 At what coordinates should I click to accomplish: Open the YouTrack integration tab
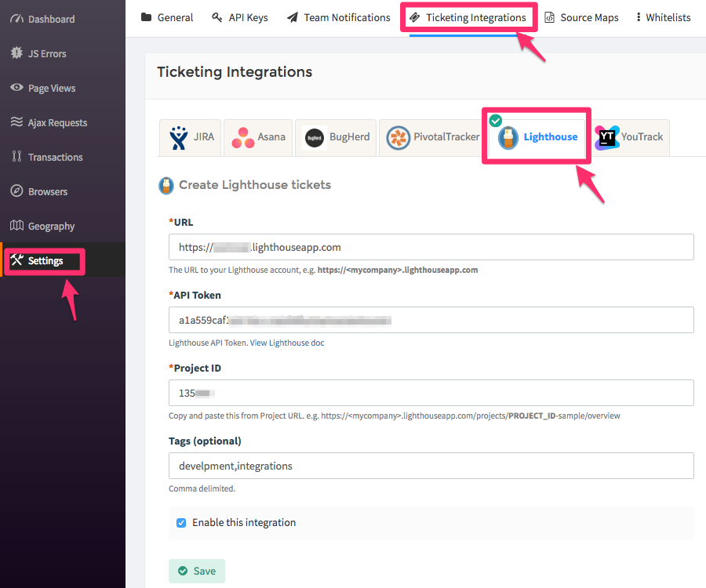(630, 137)
